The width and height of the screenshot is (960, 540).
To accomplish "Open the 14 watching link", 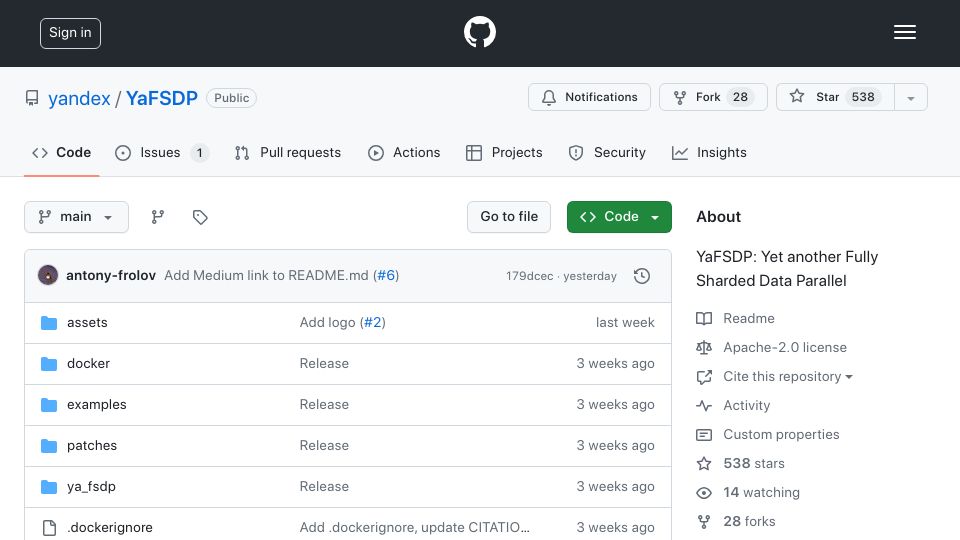I will point(761,492).
